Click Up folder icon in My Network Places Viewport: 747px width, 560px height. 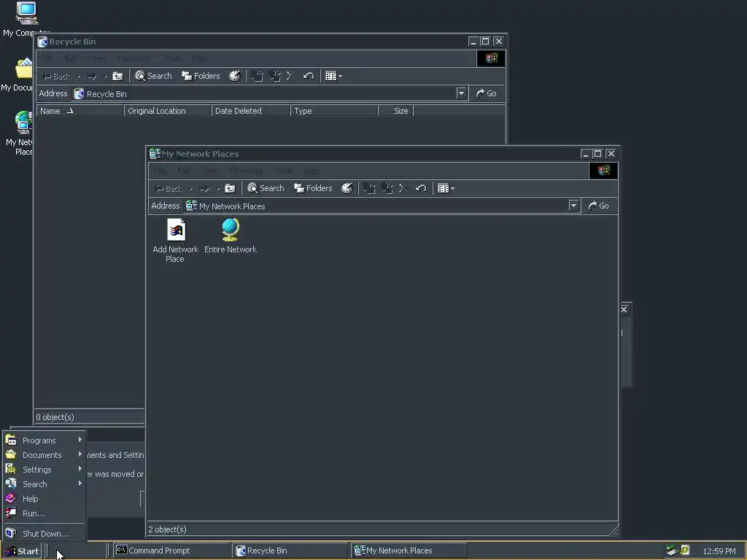click(230, 189)
